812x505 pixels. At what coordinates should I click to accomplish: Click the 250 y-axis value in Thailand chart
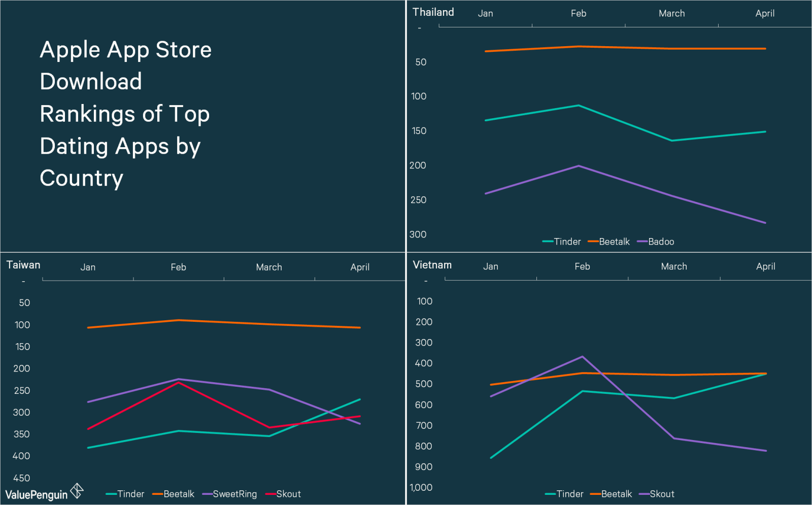tap(418, 200)
